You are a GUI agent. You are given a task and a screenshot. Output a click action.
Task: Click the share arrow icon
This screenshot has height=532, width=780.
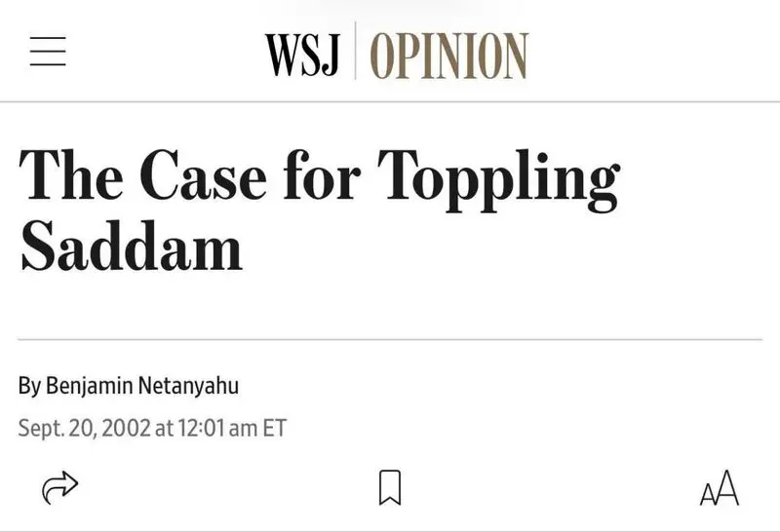pos(59,487)
